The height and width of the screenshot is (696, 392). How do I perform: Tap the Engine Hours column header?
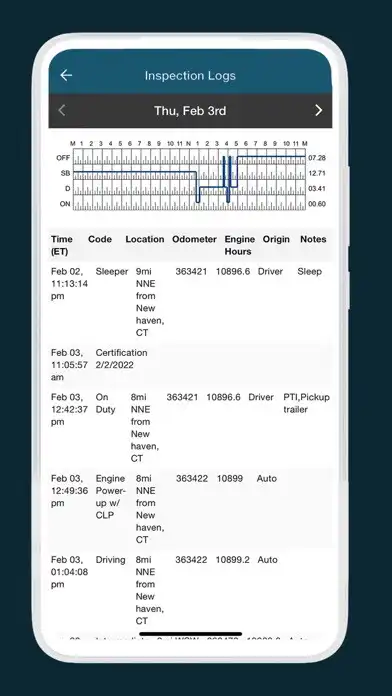[239, 245]
